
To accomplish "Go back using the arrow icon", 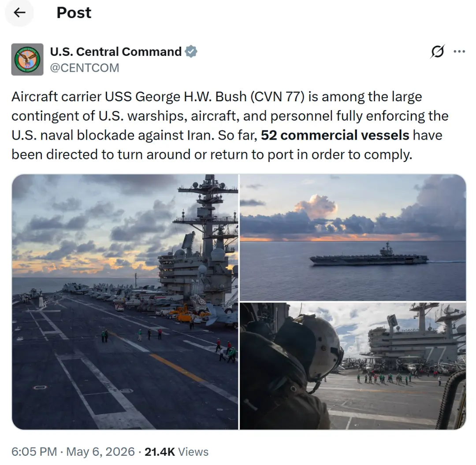I will point(19,13).
